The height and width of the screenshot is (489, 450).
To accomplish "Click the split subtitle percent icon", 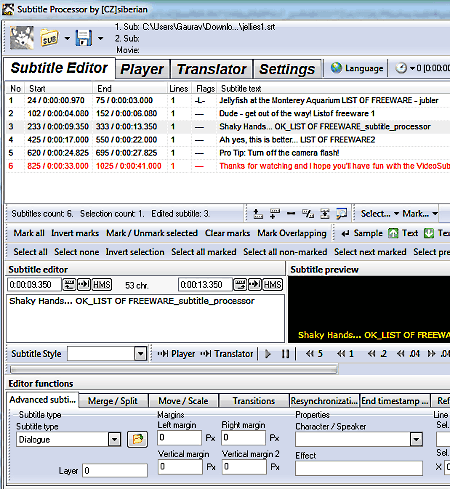I will (308, 214).
